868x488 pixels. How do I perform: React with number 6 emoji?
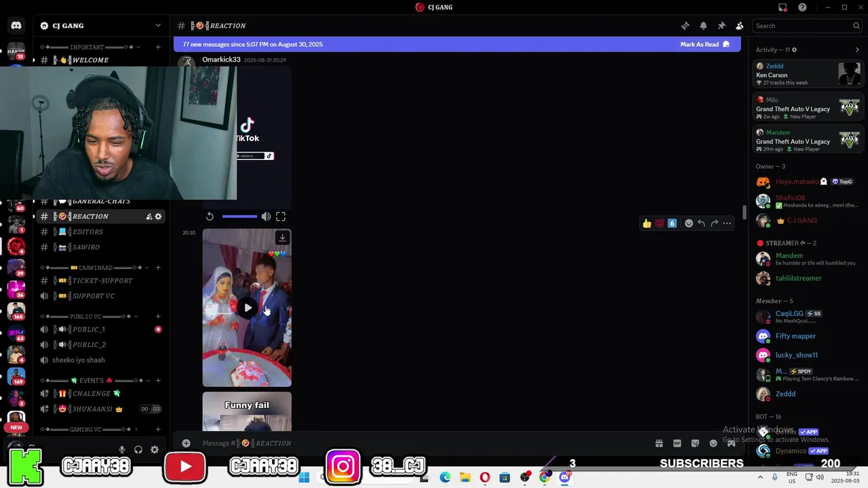pos(672,223)
